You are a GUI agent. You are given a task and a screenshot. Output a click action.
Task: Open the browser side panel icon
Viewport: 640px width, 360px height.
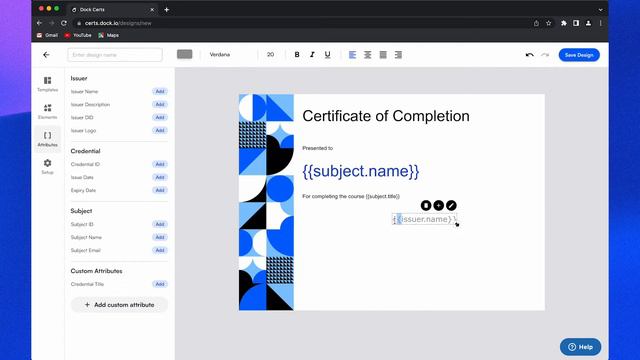point(576,23)
